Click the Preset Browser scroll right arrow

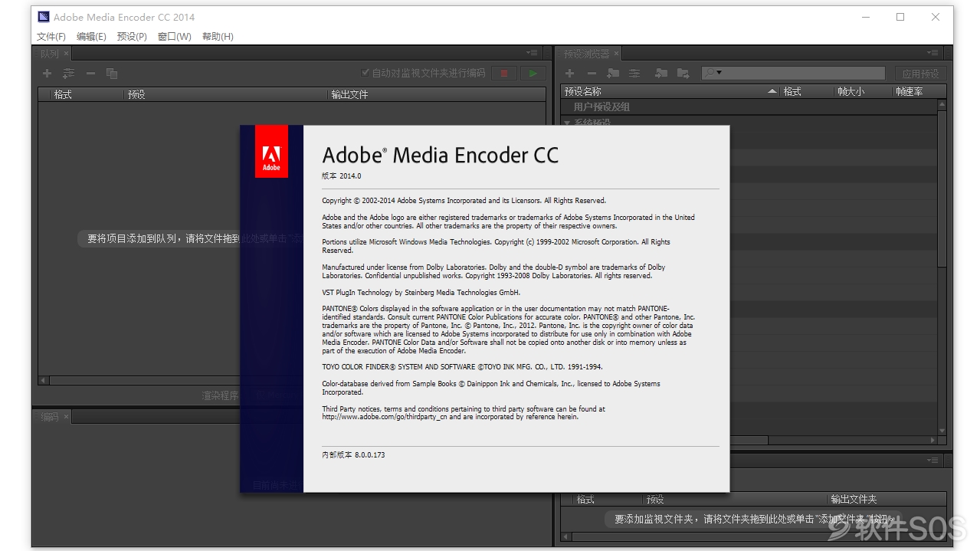pyautogui.click(x=932, y=441)
